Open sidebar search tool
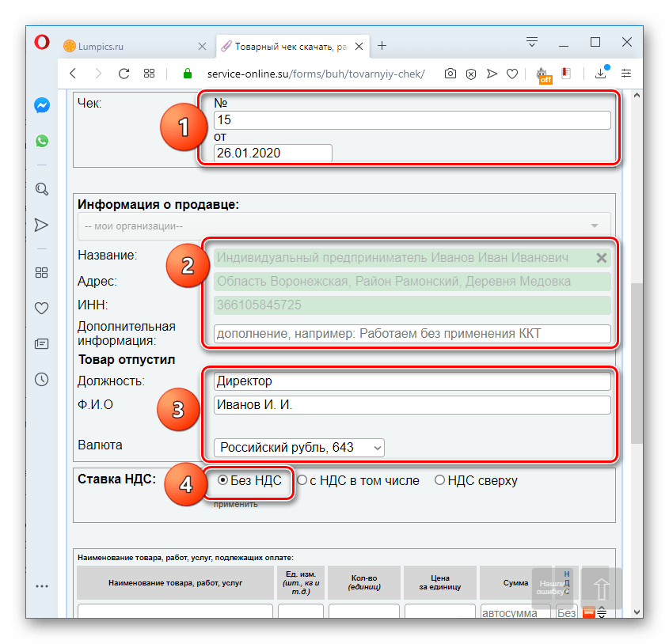The width and height of the screenshot is (669, 644). point(41,189)
